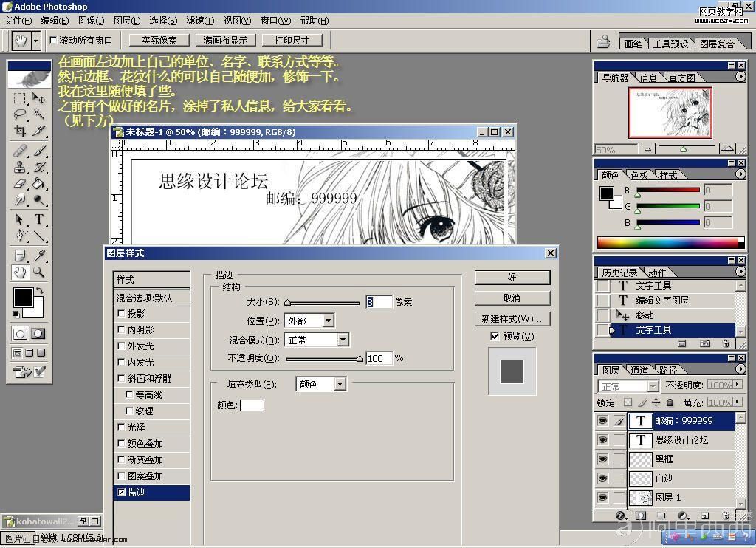The height and width of the screenshot is (548, 756).
Task: Hide the 黑框 layer
Action: tap(602, 459)
